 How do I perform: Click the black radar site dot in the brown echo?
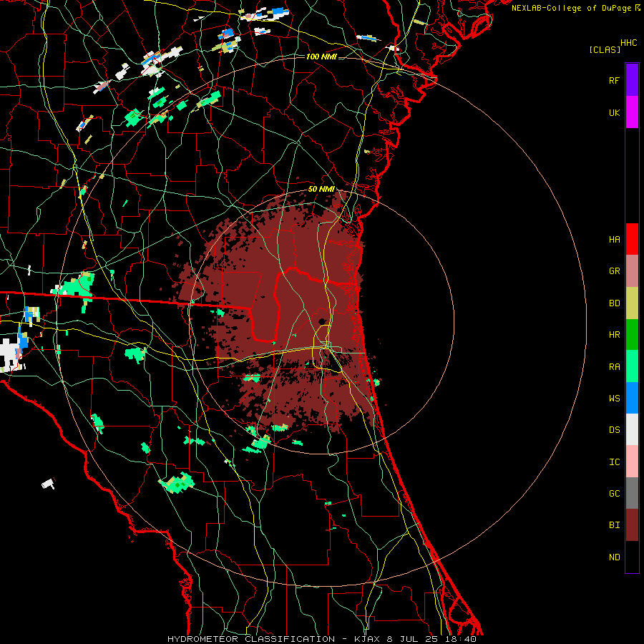point(323,321)
